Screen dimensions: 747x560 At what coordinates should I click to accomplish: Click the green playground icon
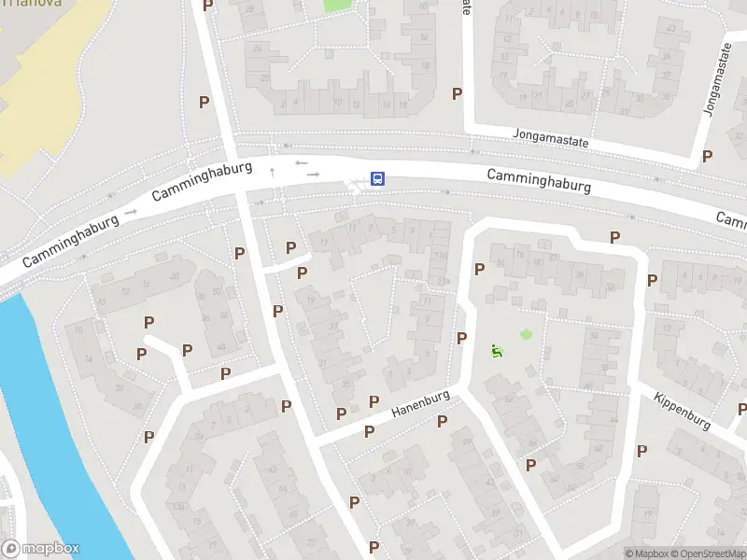tap(497, 352)
